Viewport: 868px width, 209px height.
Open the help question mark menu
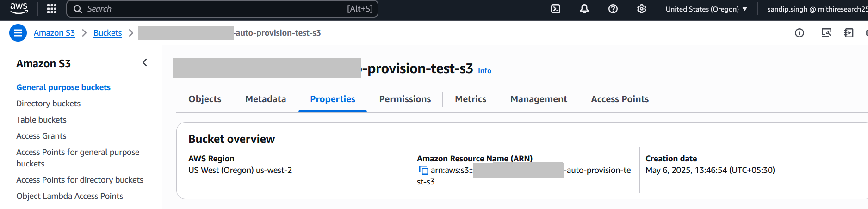(613, 9)
